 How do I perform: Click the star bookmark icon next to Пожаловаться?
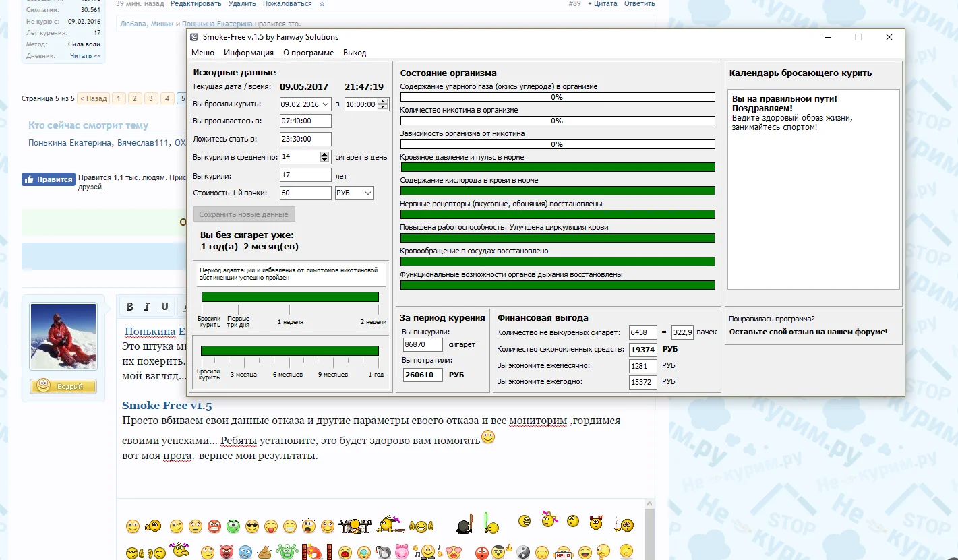tap(322, 4)
